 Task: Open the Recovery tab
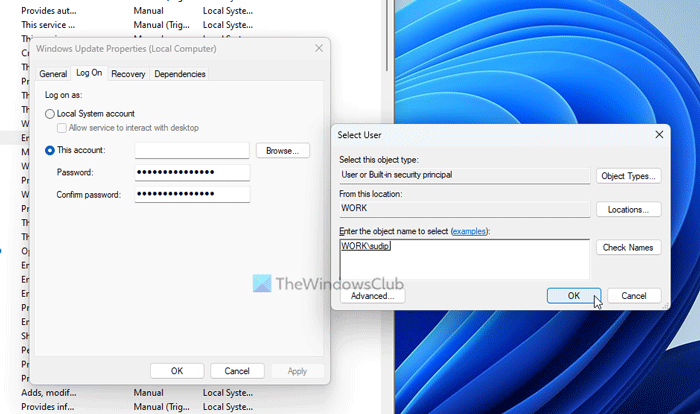point(128,74)
